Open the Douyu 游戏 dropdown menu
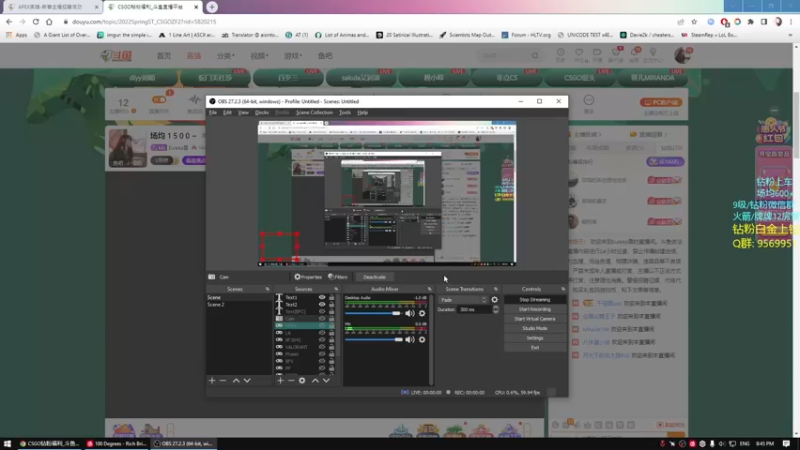Screen dimensions: 800x450 (293, 56)
